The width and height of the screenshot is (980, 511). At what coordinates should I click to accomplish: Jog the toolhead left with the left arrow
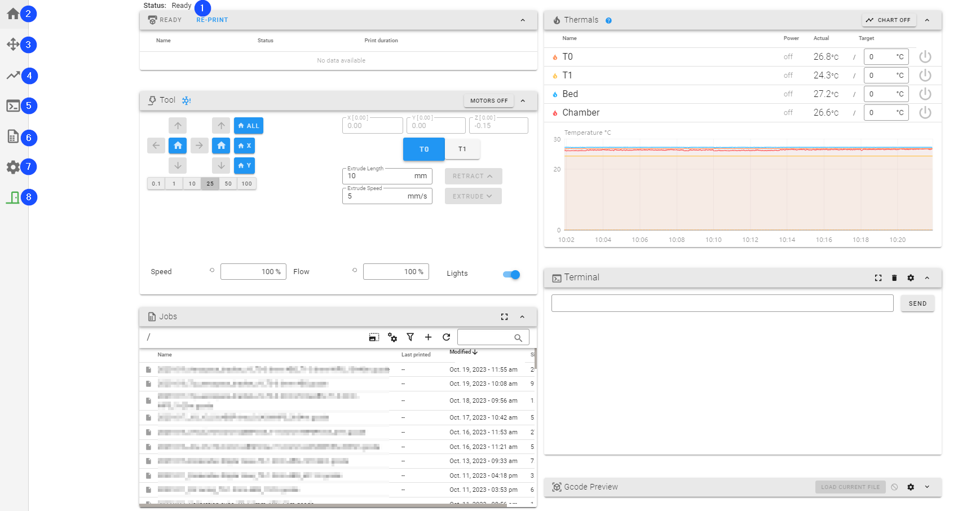coord(156,146)
